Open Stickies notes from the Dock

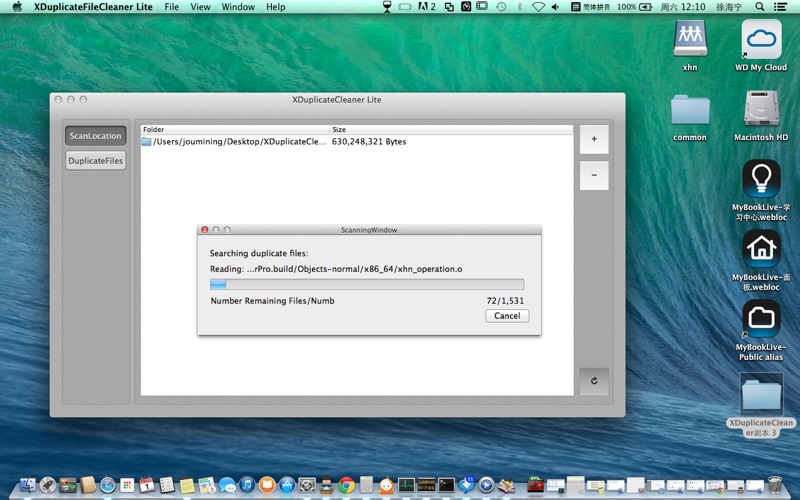pos(187,485)
